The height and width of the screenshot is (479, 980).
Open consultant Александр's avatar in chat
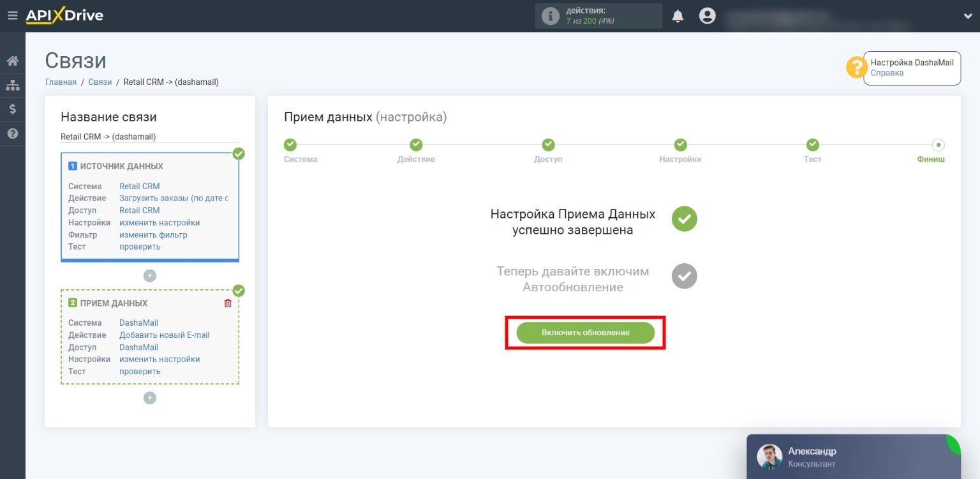769,457
